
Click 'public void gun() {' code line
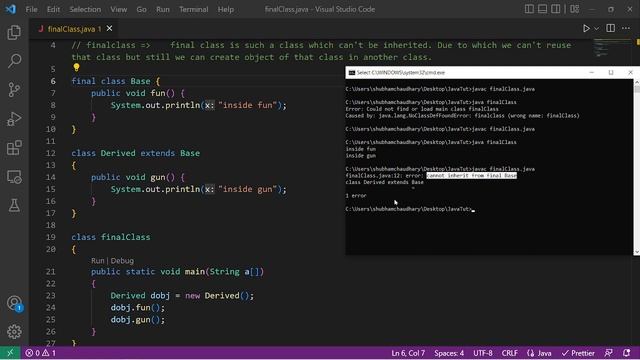tap(138, 177)
